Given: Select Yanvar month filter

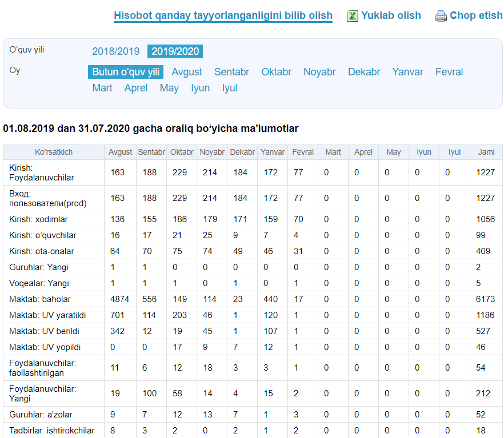Looking at the screenshot, I should coord(407,72).
